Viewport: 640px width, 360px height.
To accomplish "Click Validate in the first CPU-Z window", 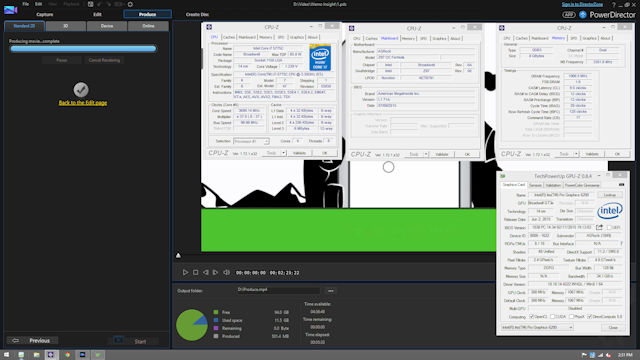I will click(x=299, y=153).
